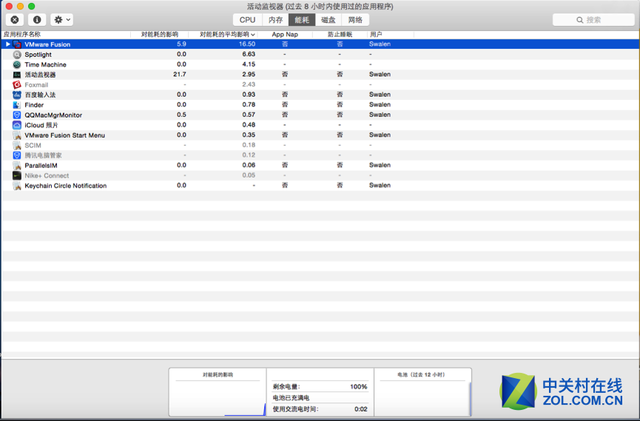Click the 6.63 average impact value
Viewport: 640px width, 421px height.
[x=249, y=54]
